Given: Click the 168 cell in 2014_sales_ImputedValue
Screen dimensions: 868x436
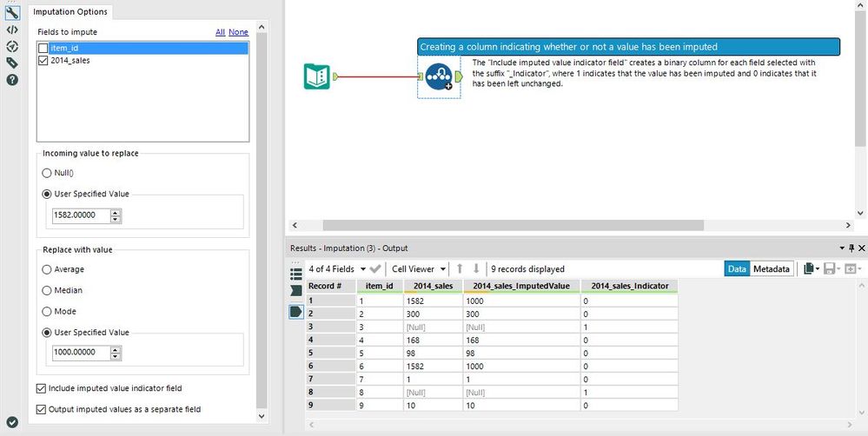Looking at the screenshot, I should [521, 340].
